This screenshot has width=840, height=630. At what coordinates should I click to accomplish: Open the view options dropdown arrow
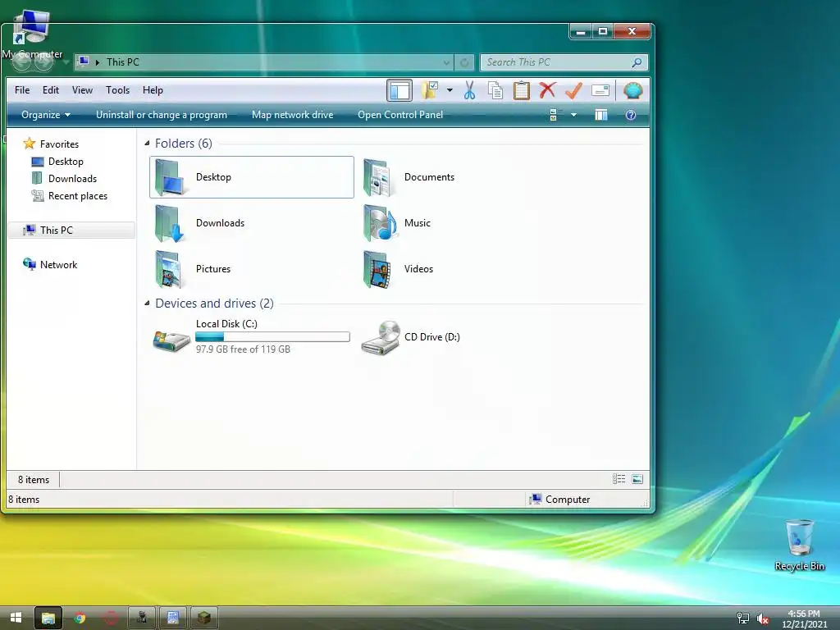(x=573, y=115)
